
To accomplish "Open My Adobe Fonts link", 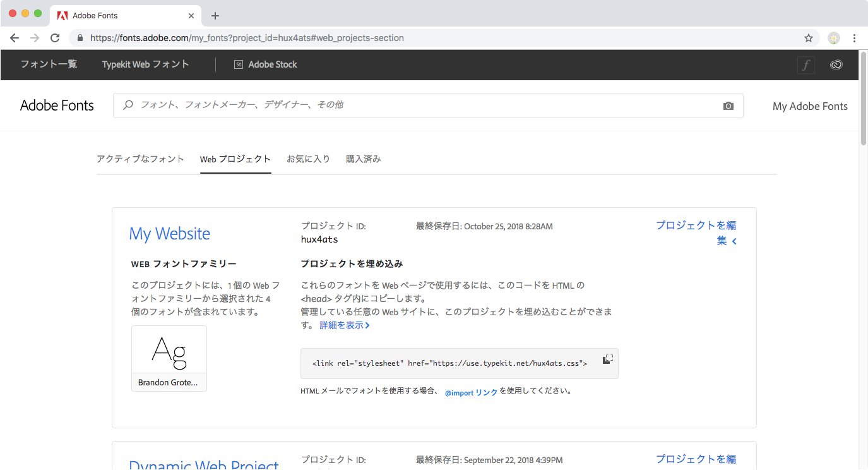I will pos(810,106).
